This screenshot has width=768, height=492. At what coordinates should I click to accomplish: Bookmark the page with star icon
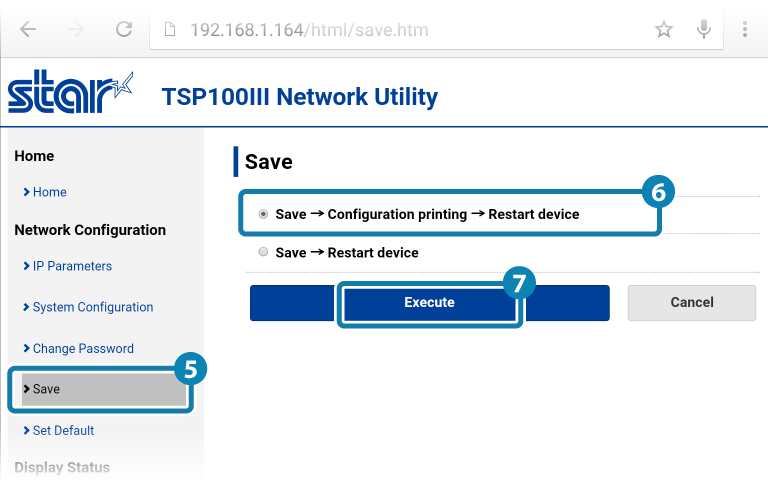664,30
